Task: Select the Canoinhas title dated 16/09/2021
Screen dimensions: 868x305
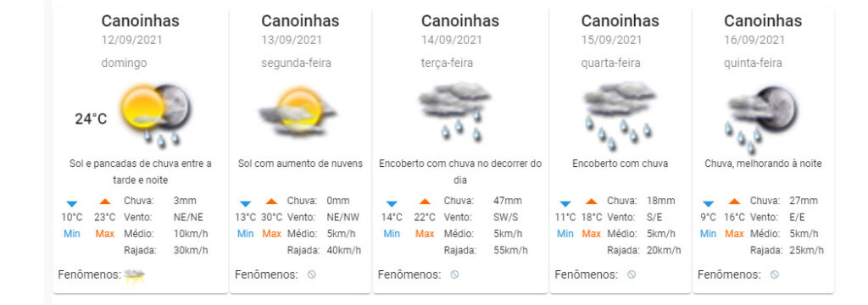Action: coord(763,21)
